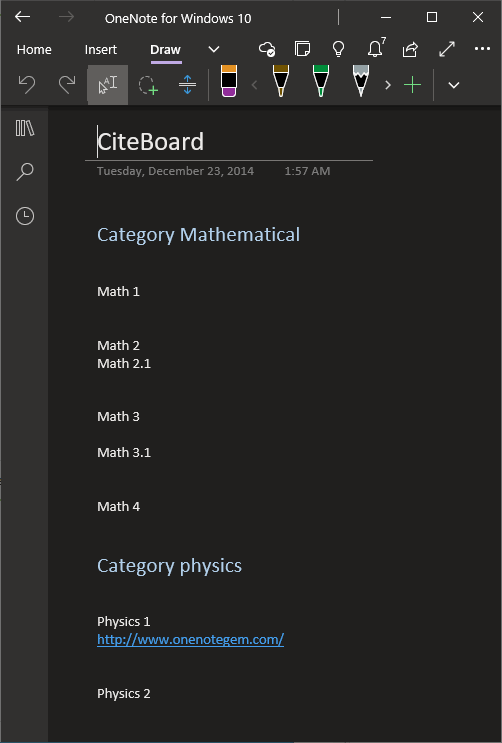This screenshot has width=502, height=743.
Task: Click the lightbulb tell me icon
Action: coord(338,49)
